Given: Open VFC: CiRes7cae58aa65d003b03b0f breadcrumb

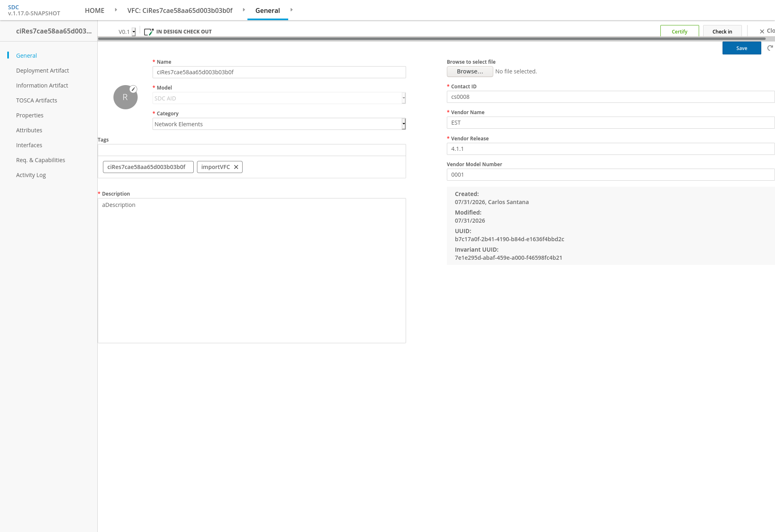Looking at the screenshot, I should pyautogui.click(x=180, y=10).
